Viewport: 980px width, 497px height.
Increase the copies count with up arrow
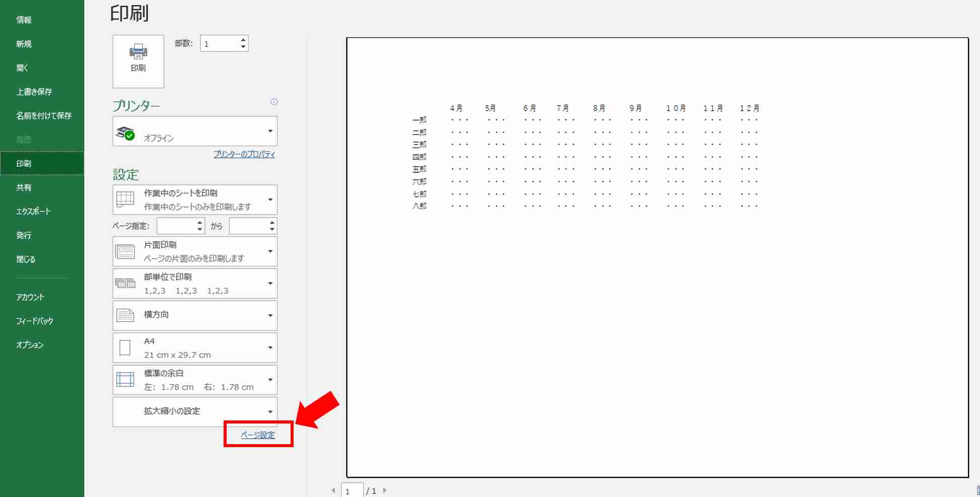[x=243, y=39]
